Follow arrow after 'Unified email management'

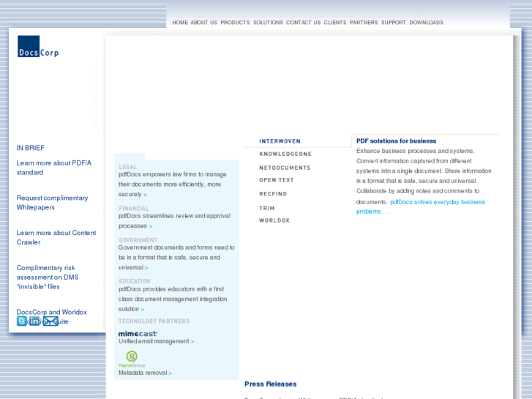pyautogui.click(x=192, y=342)
